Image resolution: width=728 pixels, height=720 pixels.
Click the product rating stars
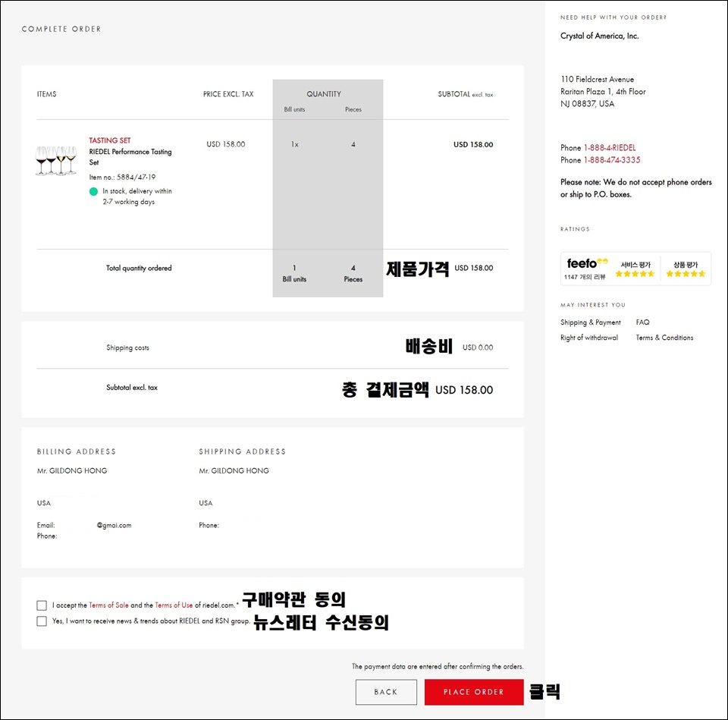(686, 274)
